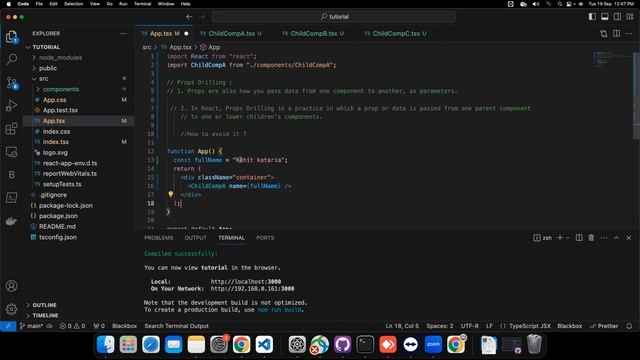Click Explorer views and more actions ellipsis
Image resolution: width=640 pixels, height=360 pixels.
pyautogui.click(x=123, y=33)
